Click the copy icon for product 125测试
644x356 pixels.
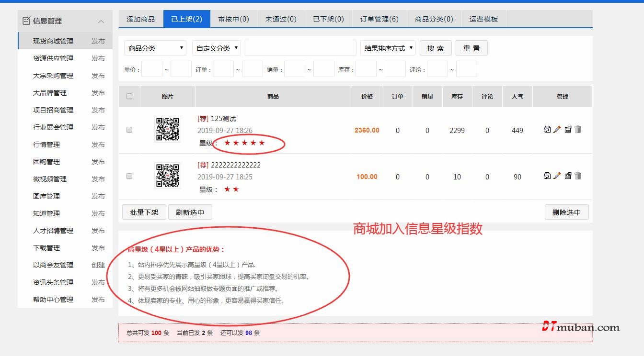coord(547,129)
